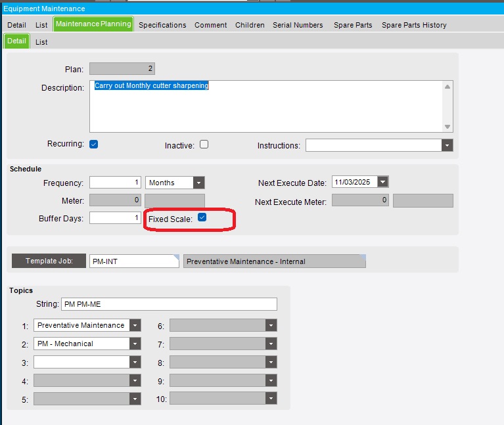This screenshot has width=504, height=425.
Task: Switch to the Specifications tab
Action: tap(162, 25)
